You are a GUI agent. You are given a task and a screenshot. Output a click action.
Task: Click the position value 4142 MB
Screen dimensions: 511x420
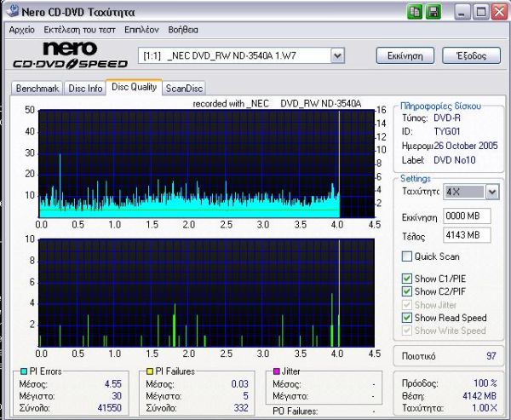coord(479,396)
